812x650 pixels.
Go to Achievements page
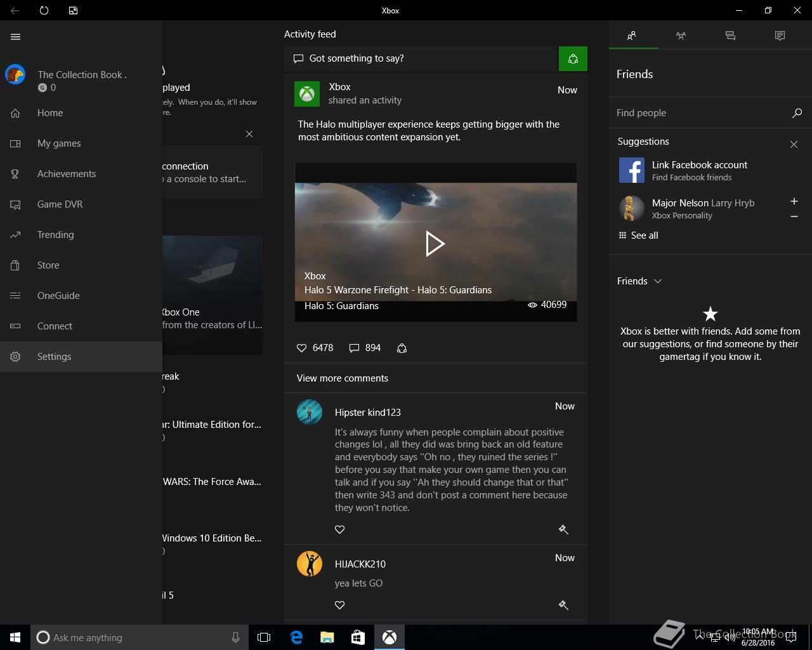point(81,174)
